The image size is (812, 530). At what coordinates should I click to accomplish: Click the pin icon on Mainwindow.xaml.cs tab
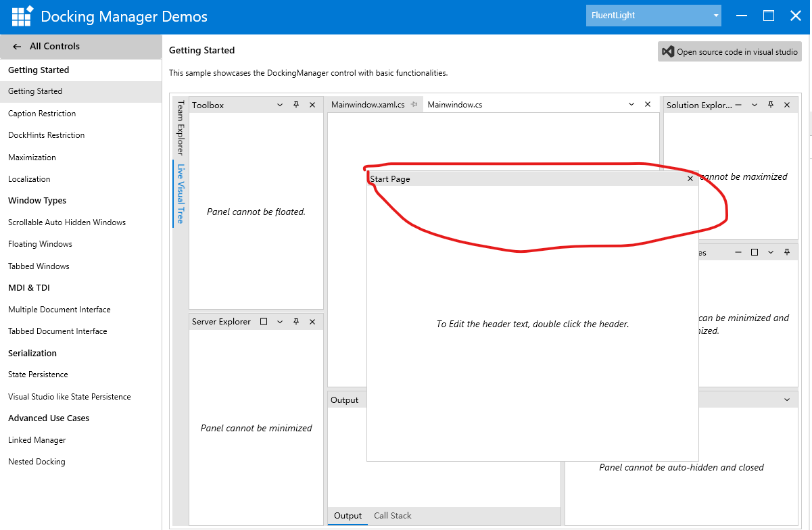pyautogui.click(x=414, y=105)
